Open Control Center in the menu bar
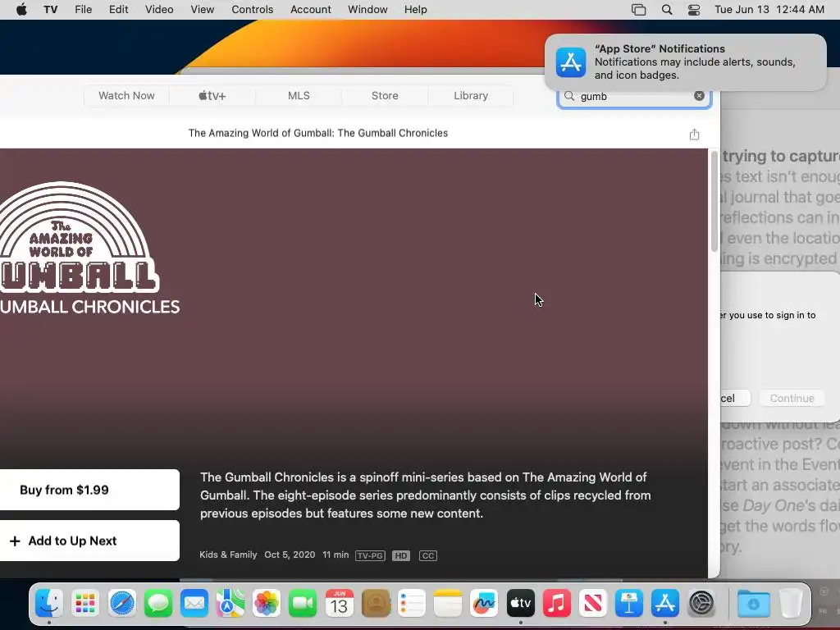Viewport: 840px width, 630px height. (x=694, y=10)
